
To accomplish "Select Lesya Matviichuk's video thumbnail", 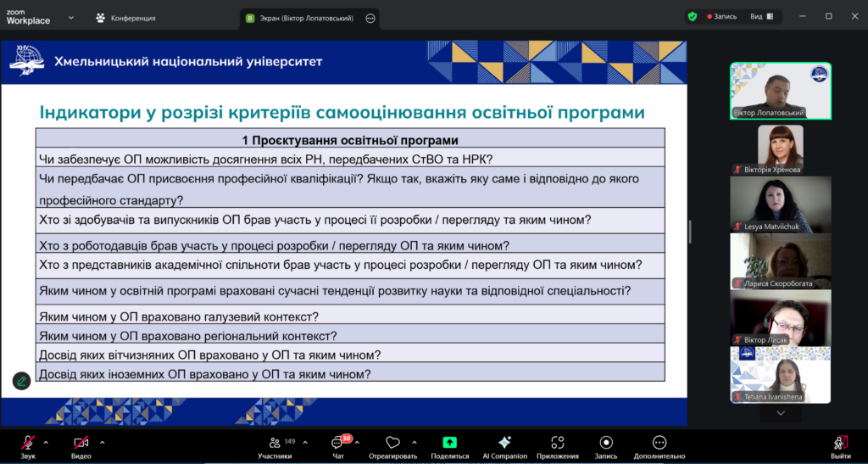I will (x=781, y=204).
